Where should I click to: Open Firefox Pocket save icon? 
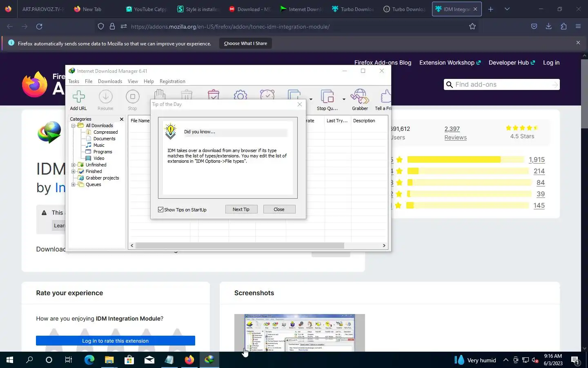point(534,27)
